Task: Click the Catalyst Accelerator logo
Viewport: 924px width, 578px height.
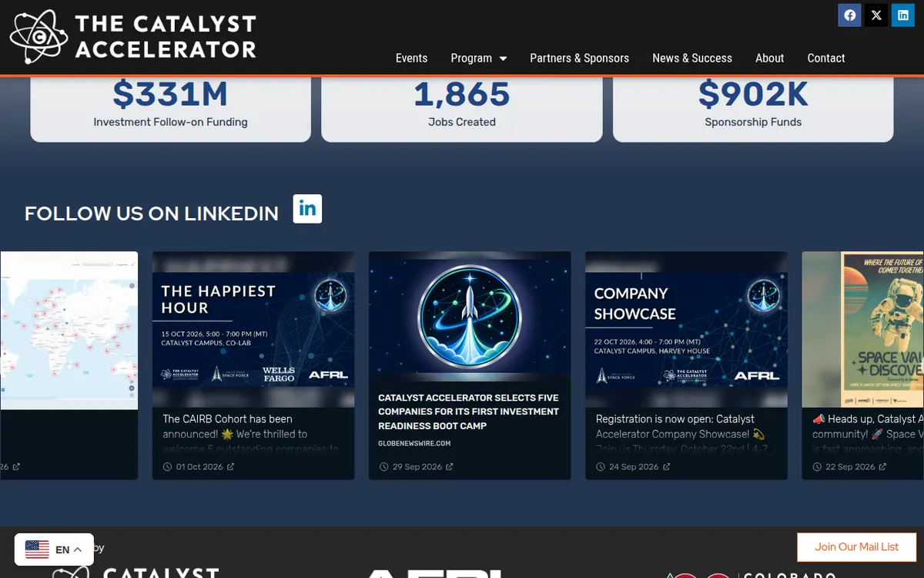Action: [x=132, y=36]
